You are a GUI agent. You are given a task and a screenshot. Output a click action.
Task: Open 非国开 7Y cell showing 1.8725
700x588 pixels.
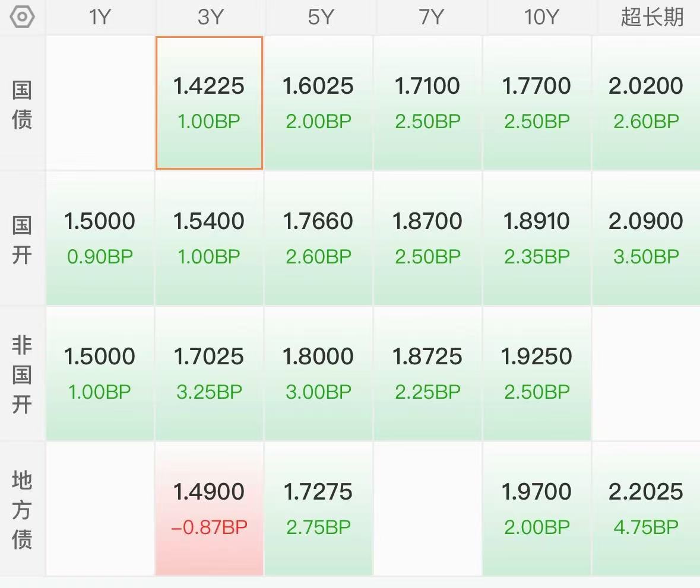(427, 374)
